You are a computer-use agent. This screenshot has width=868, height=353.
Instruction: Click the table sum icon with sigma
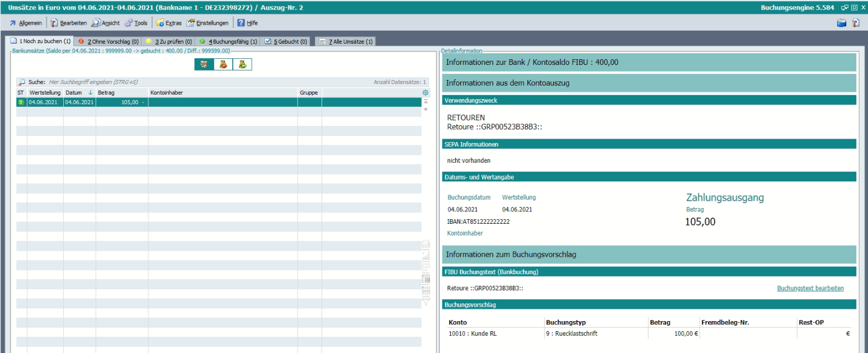tap(426, 279)
